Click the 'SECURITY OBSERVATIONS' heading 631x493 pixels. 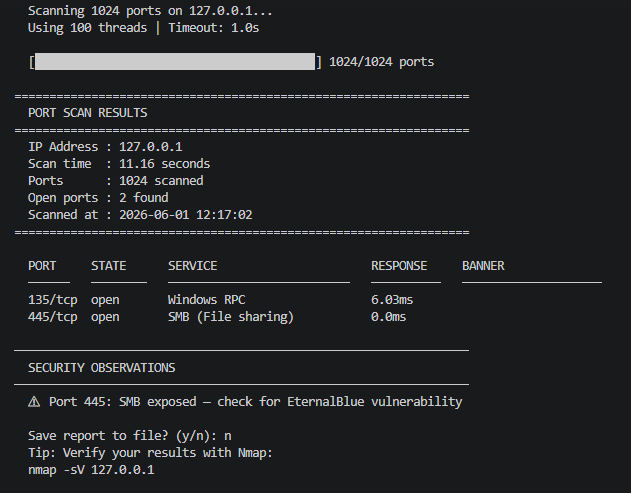(x=101, y=368)
